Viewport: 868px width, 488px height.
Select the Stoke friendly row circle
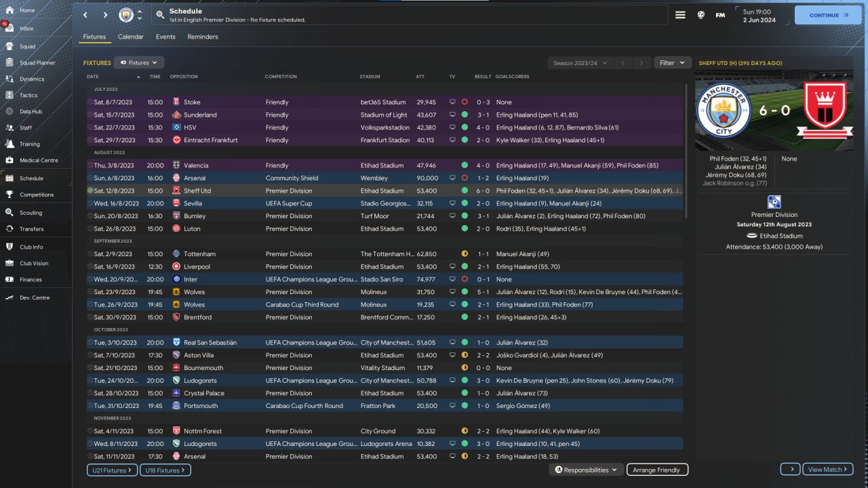point(90,102)
